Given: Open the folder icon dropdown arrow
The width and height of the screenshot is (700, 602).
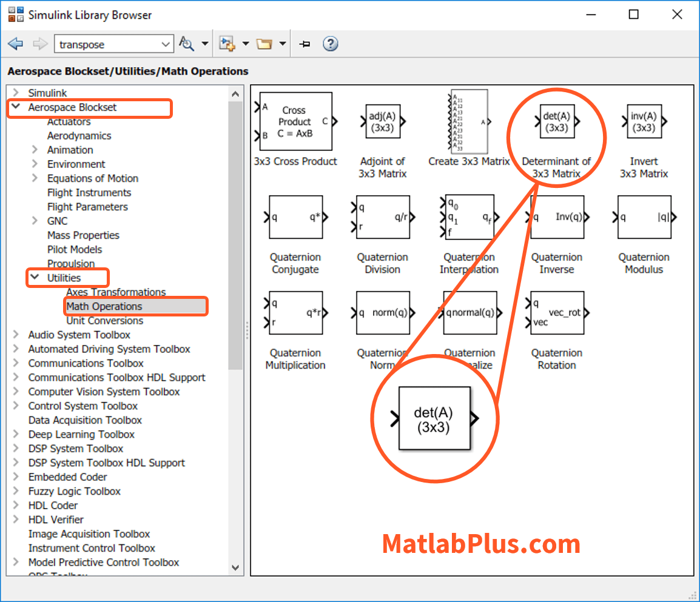Looking at the screenshot, I should pyautogui.click(x=283, y=44).
